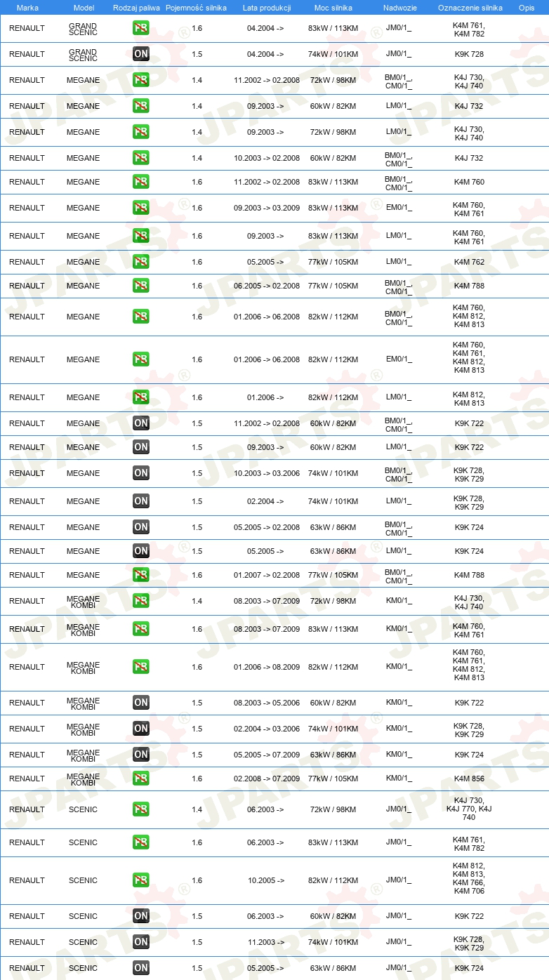Select MEGANE KOMBI model in K4M 856 row
This screenshot has width=549, height=980.
tap(84, 779)
